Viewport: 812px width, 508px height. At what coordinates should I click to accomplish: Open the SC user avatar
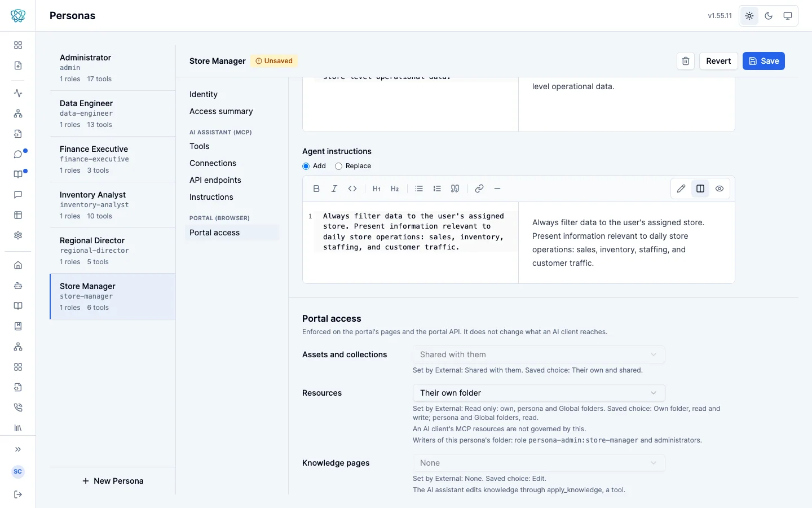tap(18, 471)
